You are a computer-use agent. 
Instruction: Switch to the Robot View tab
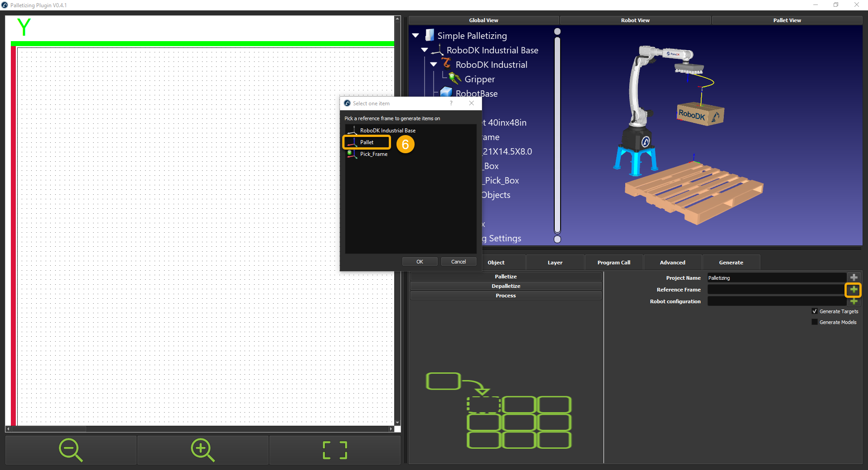tap(635, 20)
